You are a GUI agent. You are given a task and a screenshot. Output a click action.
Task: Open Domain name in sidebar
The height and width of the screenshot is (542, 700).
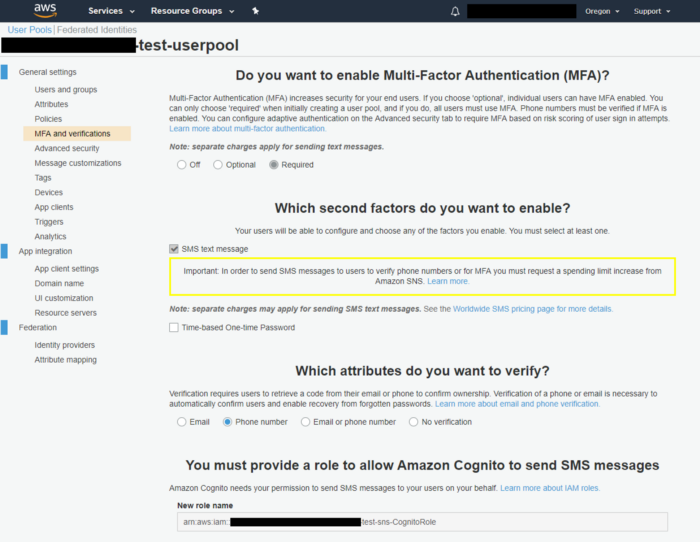59,284
